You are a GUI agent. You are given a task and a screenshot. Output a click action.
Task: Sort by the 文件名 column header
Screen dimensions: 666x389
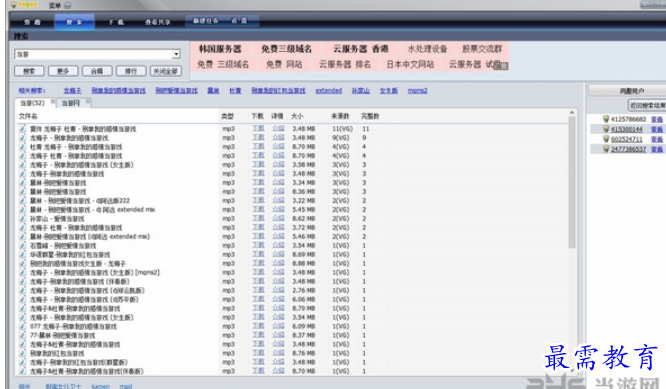pyautogui.click(x=28, y=116)
